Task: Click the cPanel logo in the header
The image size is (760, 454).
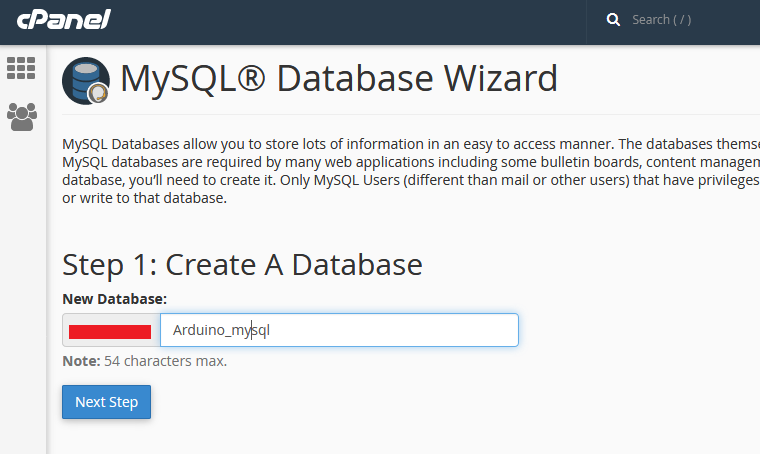Action: tap(63, 20)
